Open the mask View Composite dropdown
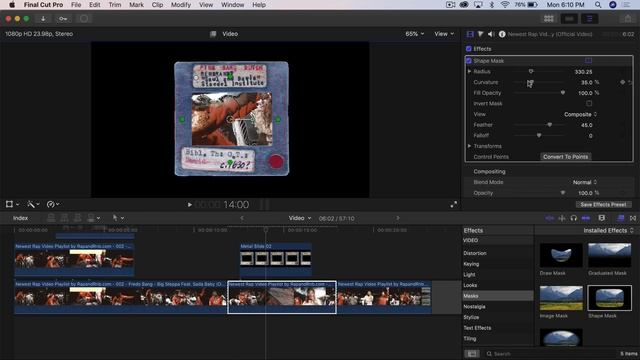Viewport: 640px width, 360px height. tap(580, 115)
